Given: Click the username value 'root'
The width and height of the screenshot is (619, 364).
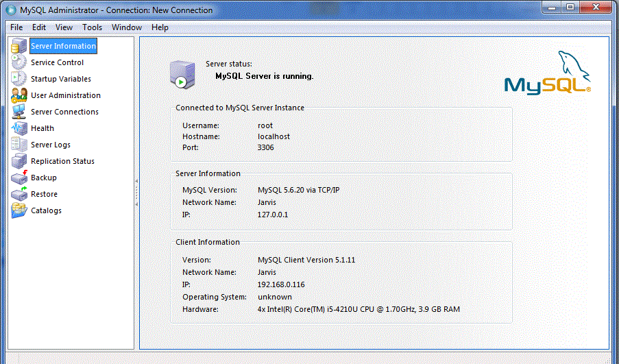Looking at the screenshot, I should tap(265, 125).
